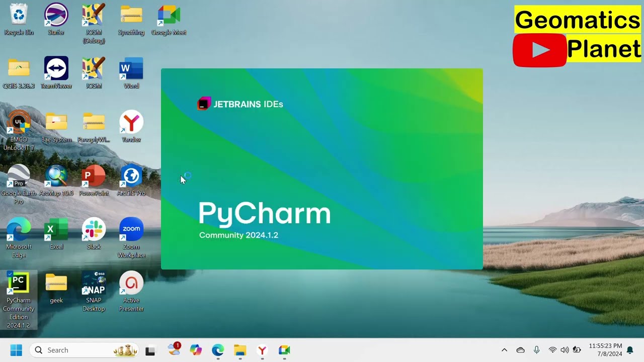Click the battery status tray icon

pos(577,350)
